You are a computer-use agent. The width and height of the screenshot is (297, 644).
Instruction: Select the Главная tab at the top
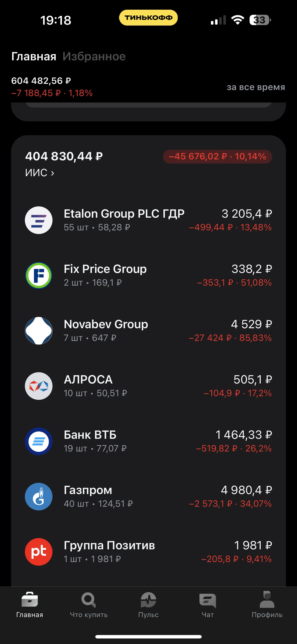34,56
